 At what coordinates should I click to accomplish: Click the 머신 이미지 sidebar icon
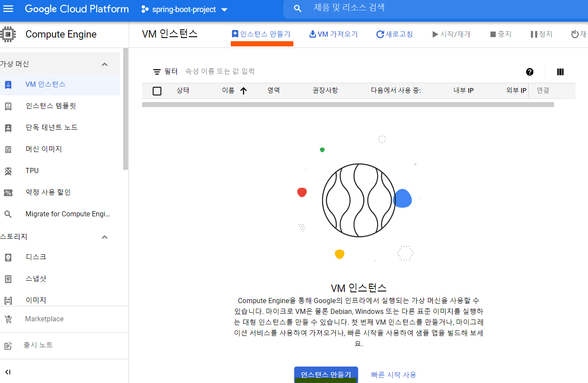8,149
